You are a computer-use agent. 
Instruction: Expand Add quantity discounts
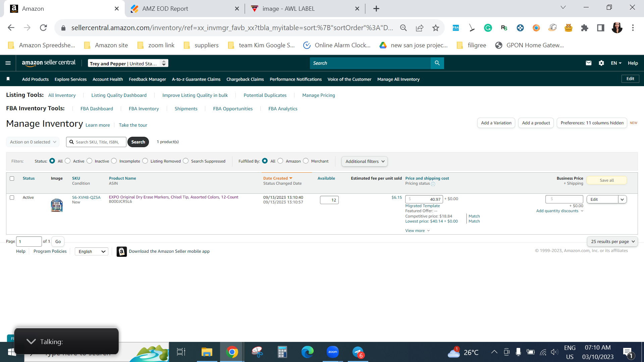(x=560, y=211)
